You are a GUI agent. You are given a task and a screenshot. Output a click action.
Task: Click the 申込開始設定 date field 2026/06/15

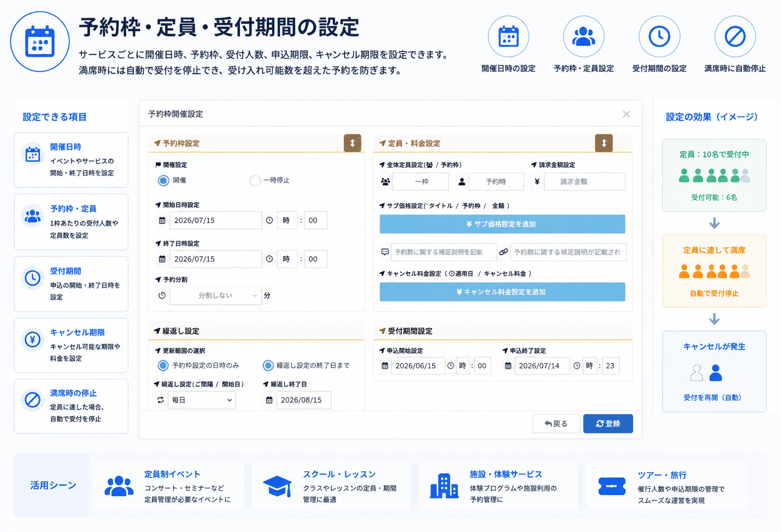(418, 366)
